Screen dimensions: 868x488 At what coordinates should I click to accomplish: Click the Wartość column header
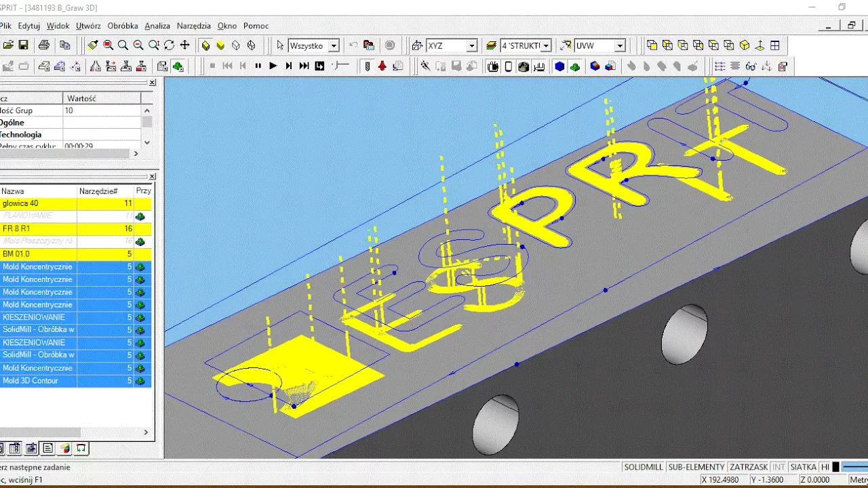pyautogui.click(x=102, y=98)
